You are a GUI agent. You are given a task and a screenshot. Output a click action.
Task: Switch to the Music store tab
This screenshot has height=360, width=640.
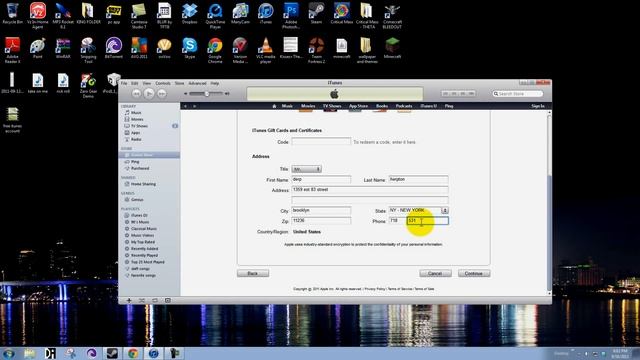tap(287, 106)
